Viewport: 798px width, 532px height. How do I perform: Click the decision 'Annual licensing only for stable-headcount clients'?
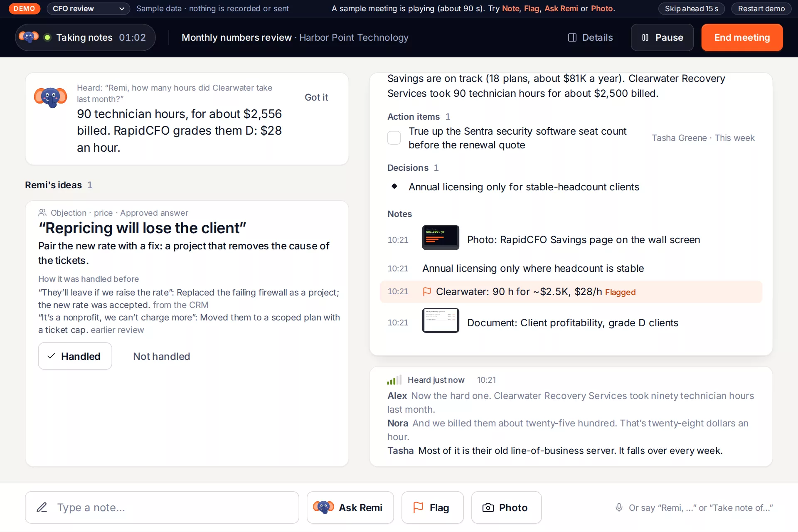tap(524, 187)
